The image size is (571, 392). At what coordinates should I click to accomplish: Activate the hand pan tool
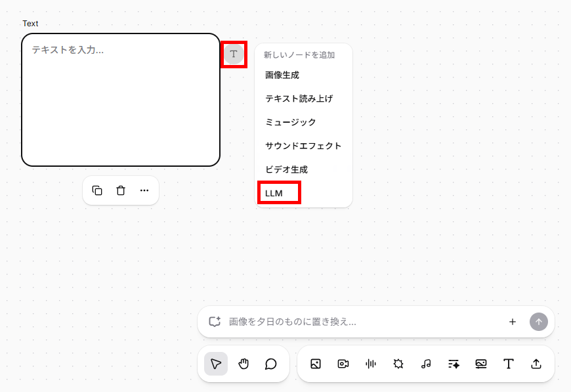[x=243, y=364]
